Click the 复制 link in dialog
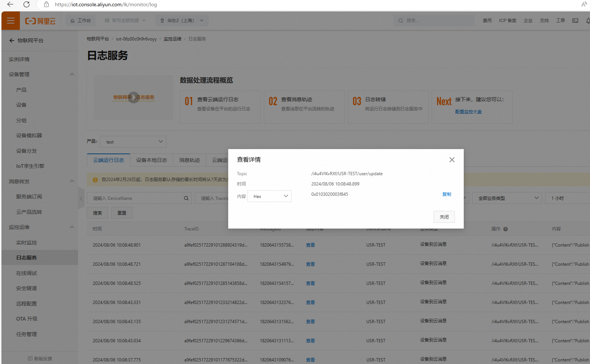590x364 pixels. tap(446, 194)
